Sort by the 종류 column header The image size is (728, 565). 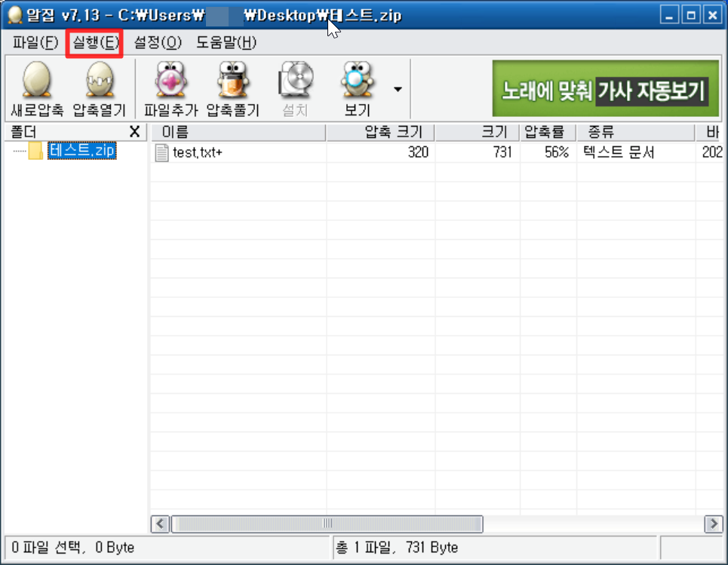tap(636, 132)
